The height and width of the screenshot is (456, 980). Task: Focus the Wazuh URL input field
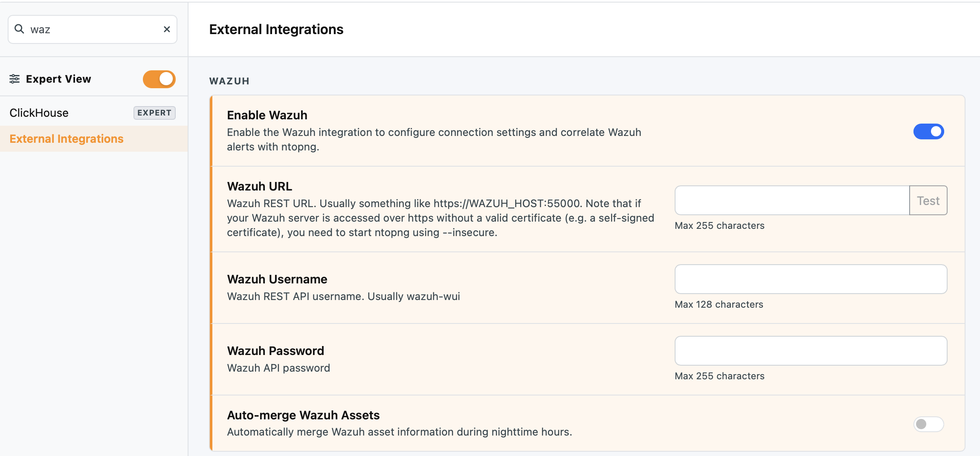pos(792,201)
